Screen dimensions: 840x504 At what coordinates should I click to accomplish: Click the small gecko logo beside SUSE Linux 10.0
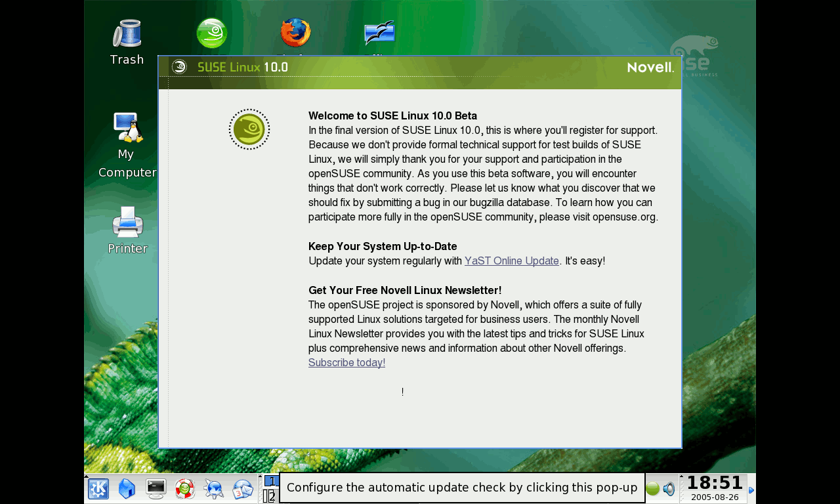click(179, 67)
